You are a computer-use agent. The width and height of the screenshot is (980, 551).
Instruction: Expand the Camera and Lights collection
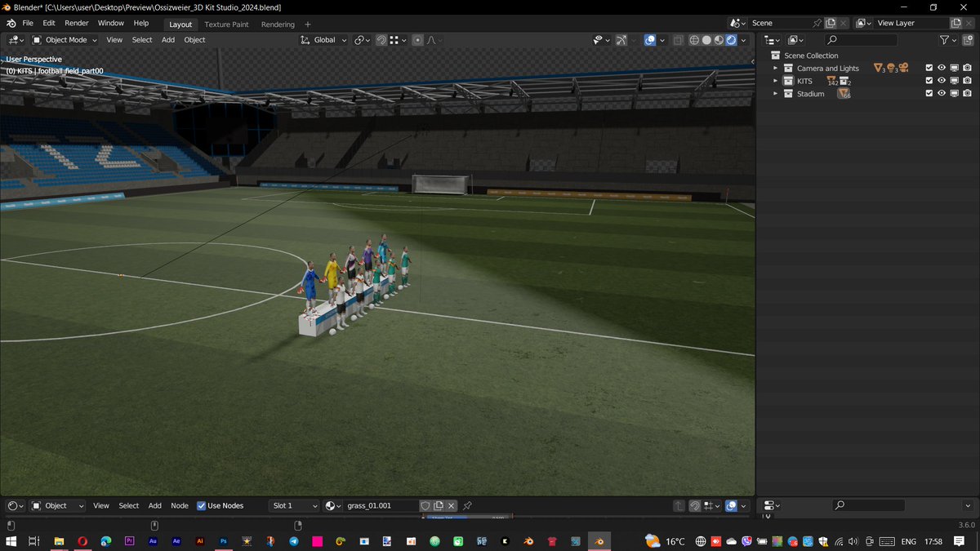[775, 68]
